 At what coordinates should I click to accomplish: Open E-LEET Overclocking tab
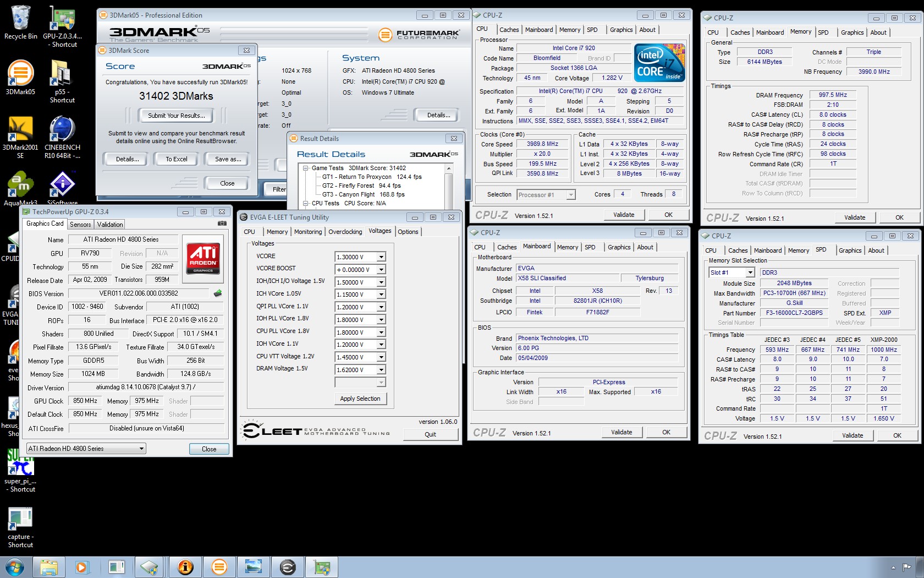tap(345, 232)
